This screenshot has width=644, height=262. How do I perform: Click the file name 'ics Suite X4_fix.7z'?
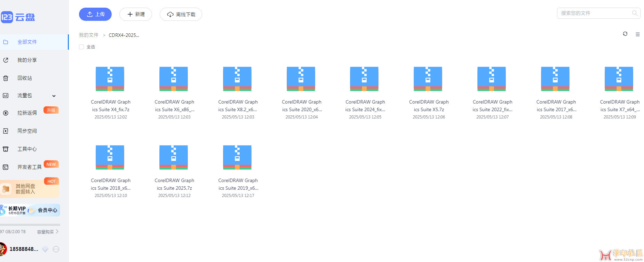111,109
